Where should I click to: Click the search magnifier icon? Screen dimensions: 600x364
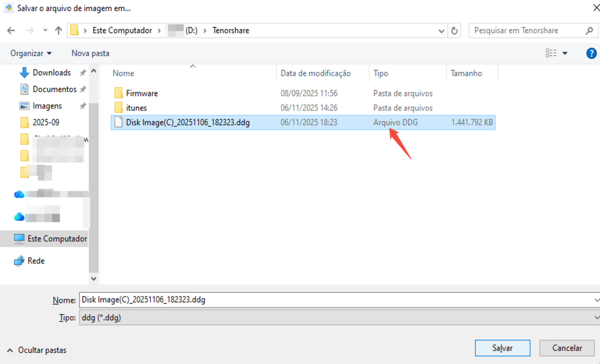[x=590, y=31]
